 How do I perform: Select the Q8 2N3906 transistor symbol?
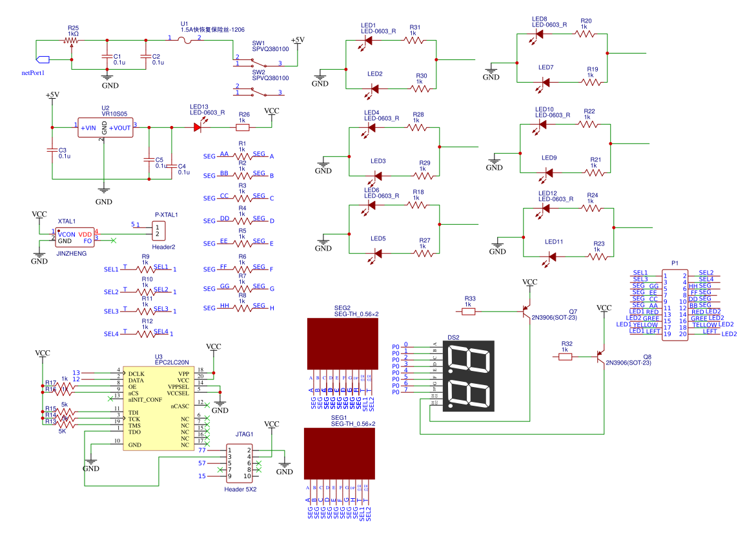(x=600, y=356)
